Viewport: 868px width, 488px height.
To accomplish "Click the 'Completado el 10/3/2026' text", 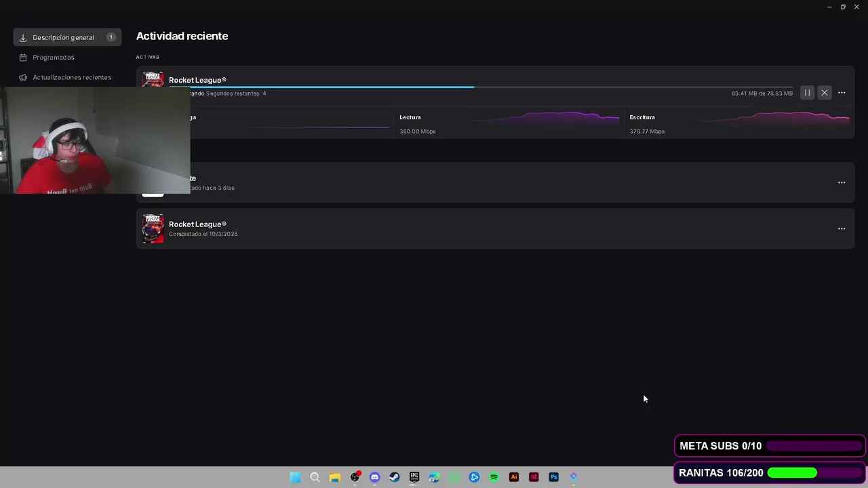I will [x=203, y=234].
